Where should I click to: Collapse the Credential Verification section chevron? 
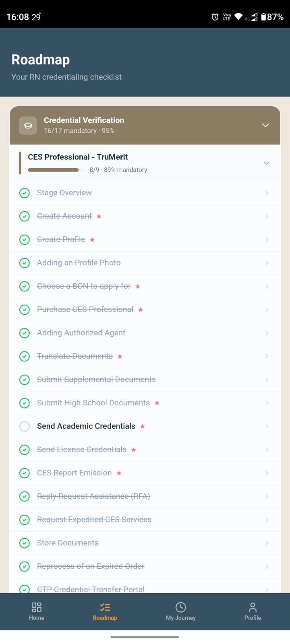265,126
